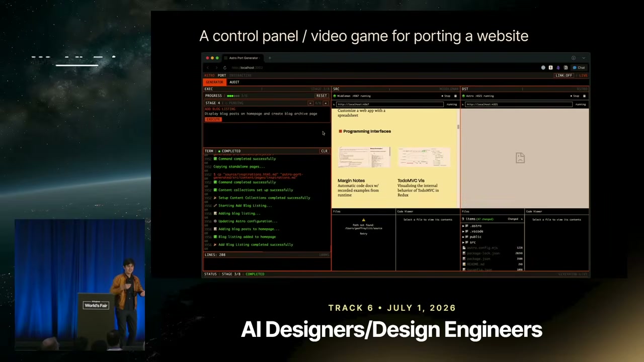Select the Astro Port Generator browser tab

click(x=244, y=58)
